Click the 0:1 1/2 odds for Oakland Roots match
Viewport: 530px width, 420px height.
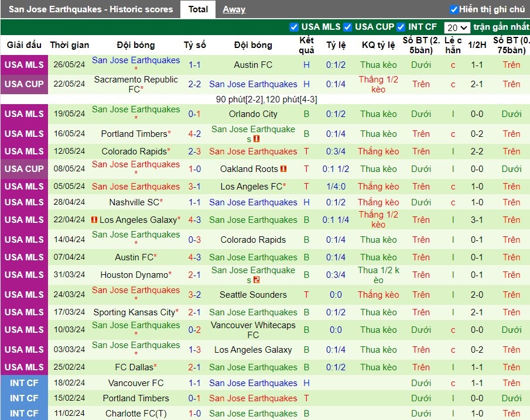pyautogui.click(x=336, y=168)
